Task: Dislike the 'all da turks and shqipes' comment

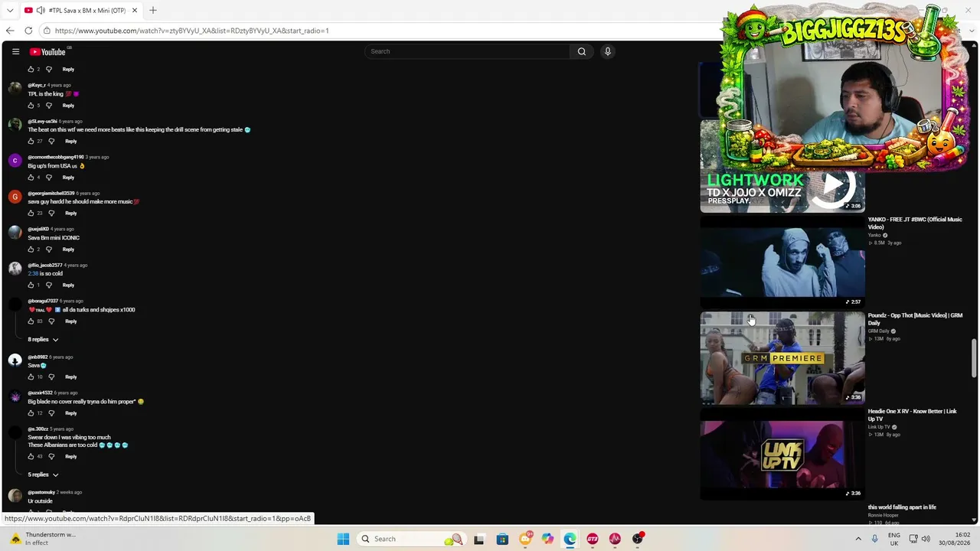Action: 51,321
